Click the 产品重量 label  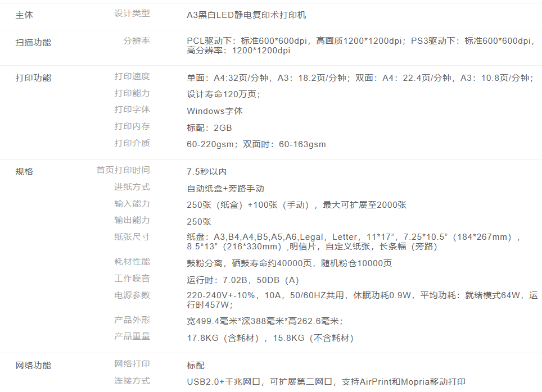132,336
